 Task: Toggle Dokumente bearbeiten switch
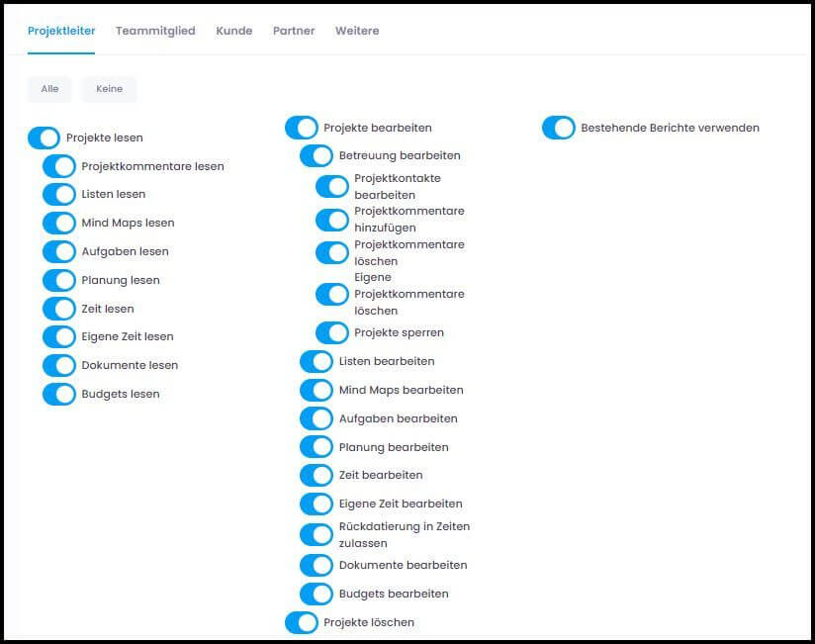click(x=317, y=566)
